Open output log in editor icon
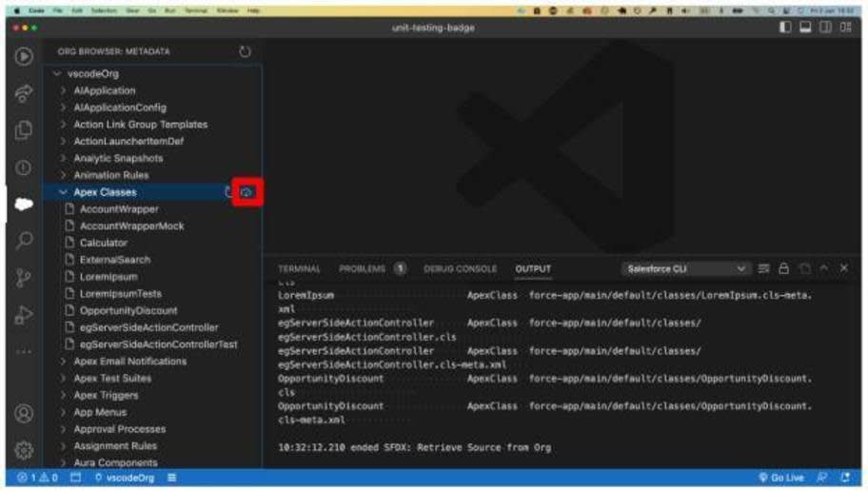The height and width of the screenshot is (491, 868). pyautogui.click(x=804, y=269)
